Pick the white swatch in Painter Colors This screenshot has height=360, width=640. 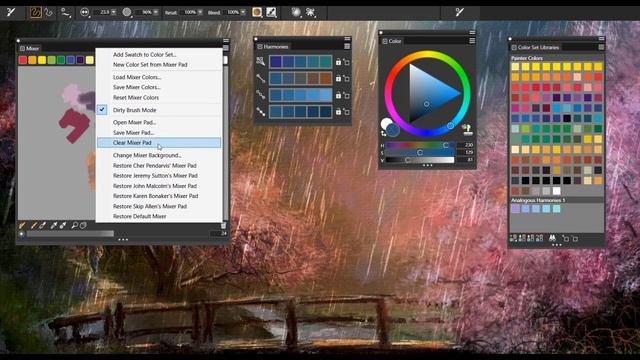556,191
